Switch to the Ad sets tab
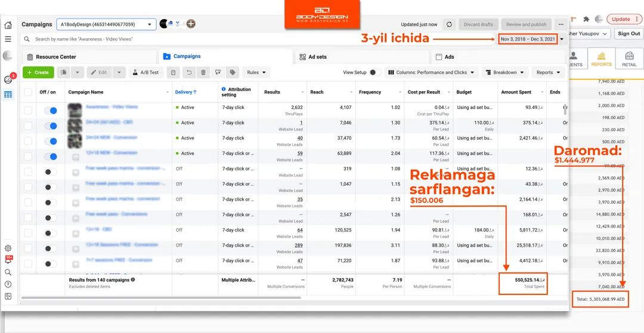The height and width of the screenshot is (333, 644). click(361, 57)
